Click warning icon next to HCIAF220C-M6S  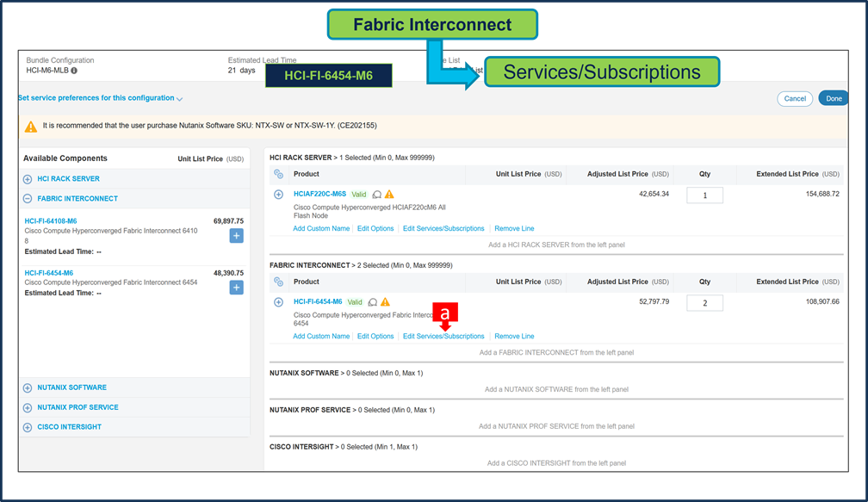point(390,195)
